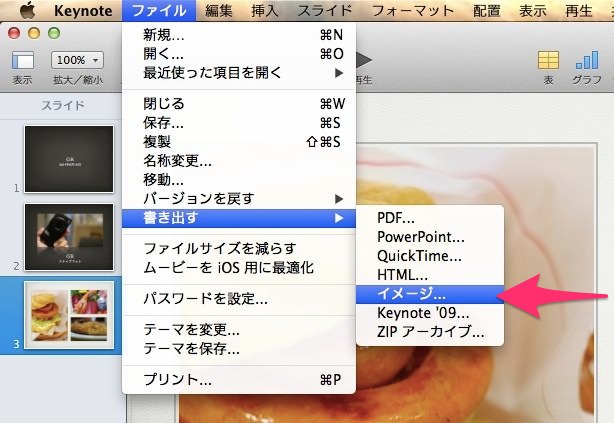Select slide 2 thumbnail with camera photo

(x=69, y=237)
